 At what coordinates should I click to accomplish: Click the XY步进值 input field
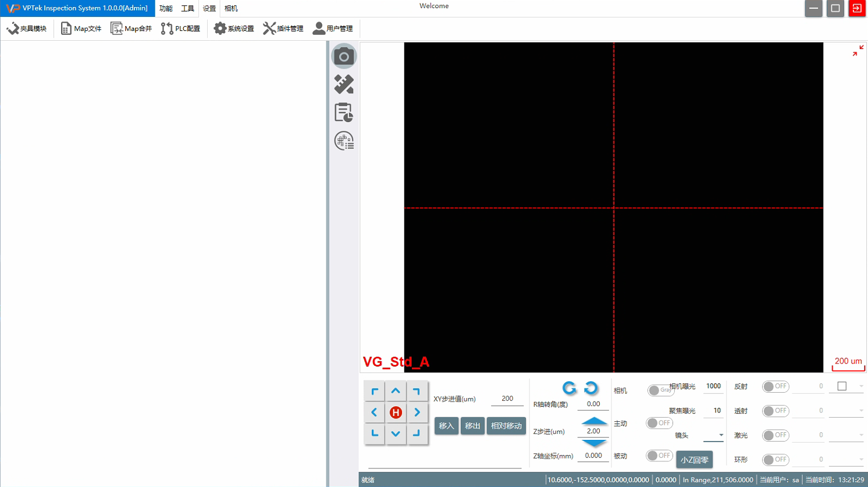click(507, 399)
